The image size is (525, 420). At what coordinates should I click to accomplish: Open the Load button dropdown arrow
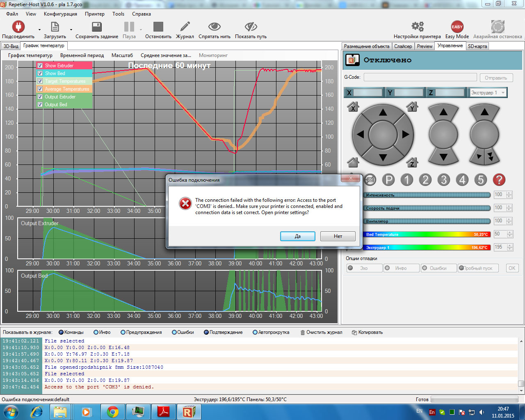(71, 30)
